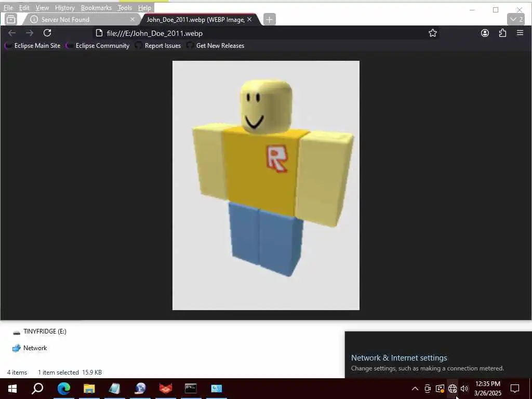Click the security warning tray icon

pos(440,389)
